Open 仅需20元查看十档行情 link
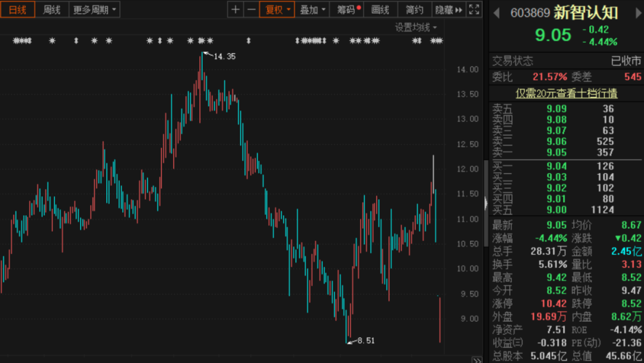This screenshot has width=644, height=363. click(566, 93)
